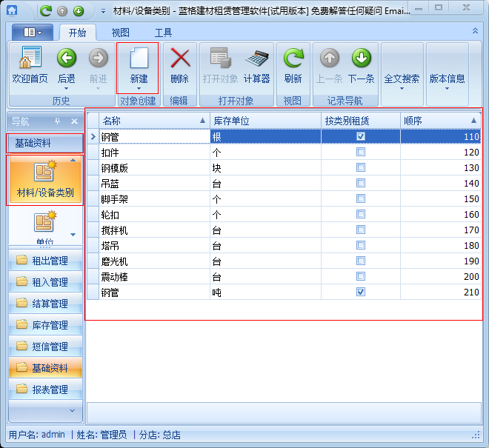Screen dimensions: 489x448
Task: Click the green down arrow in title bar
Action: coord(79,11)
